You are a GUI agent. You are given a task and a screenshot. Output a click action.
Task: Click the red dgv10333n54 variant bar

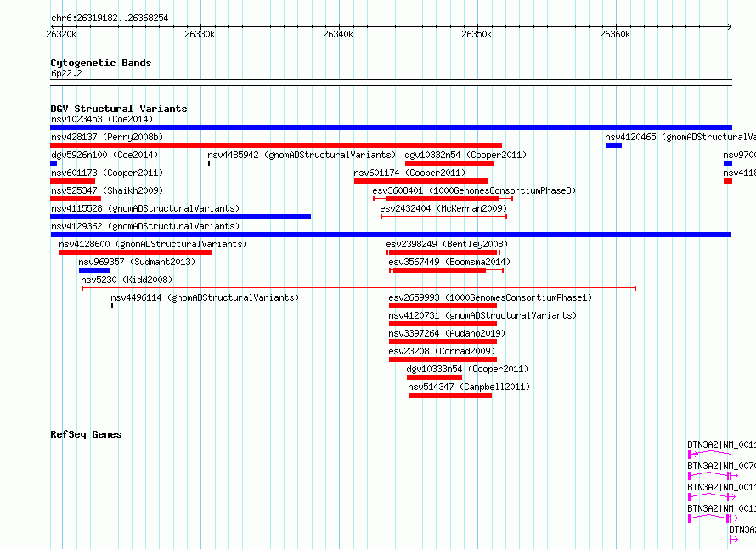click(x=434, y=377)
